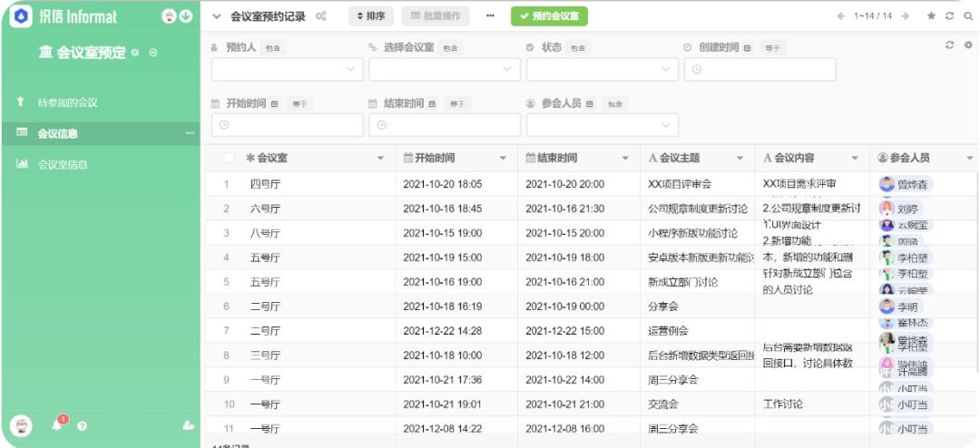Go to next page with the right arrow
The image size is (980, 448).
coord(905,16)
